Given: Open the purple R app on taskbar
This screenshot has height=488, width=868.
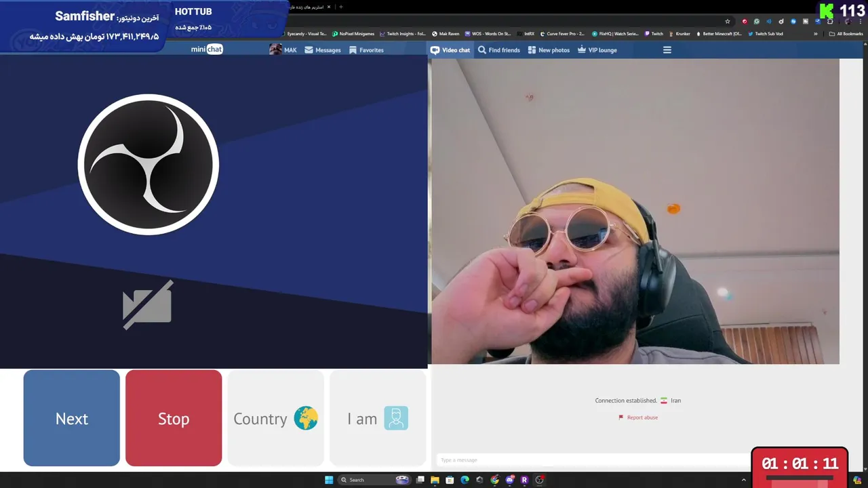Looking at the screenshot, I should point(524,480).
